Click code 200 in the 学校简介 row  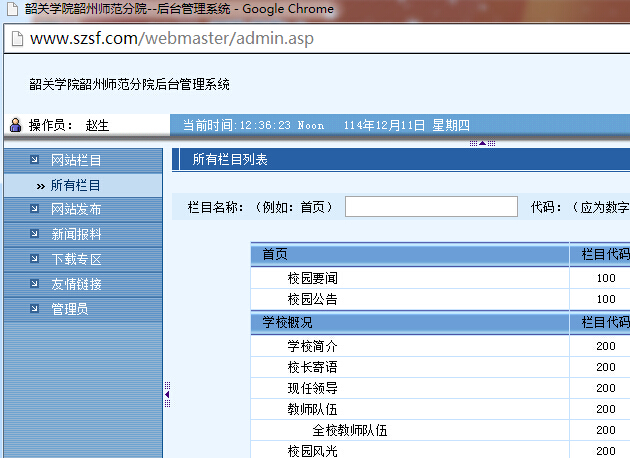pyautogui.click(x=606, y=346)
